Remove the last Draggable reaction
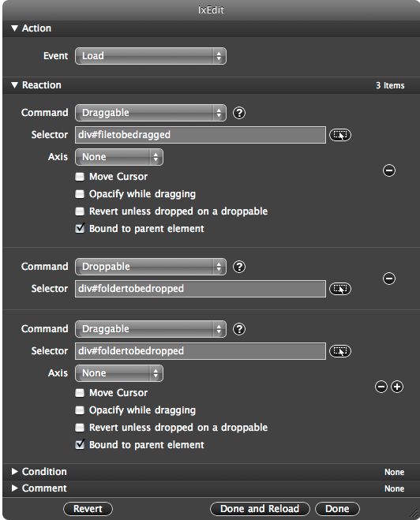420x520 pixels. [x=381, y=387]
